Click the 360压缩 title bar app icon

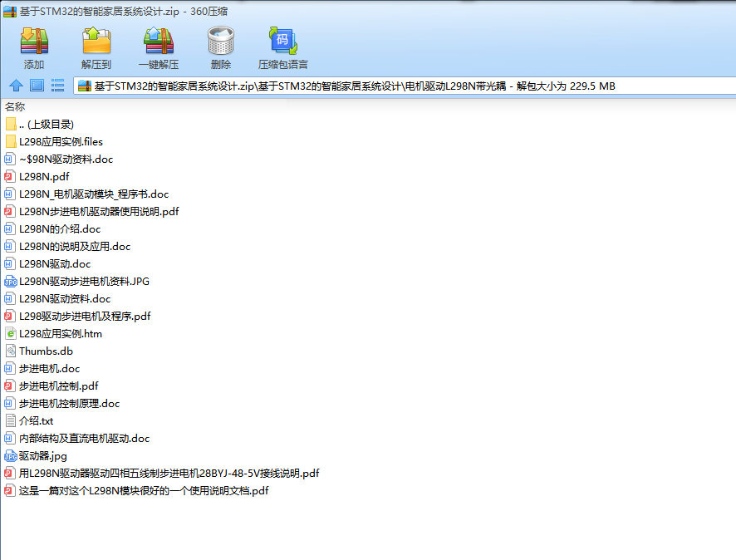pyautogui.click(x=9, y=12)
